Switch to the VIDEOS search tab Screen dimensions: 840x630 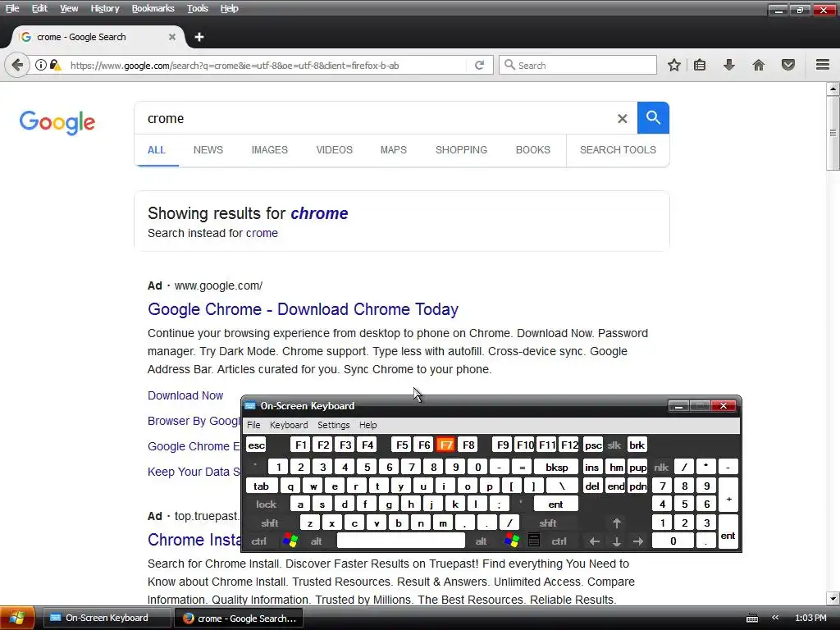point(335,150)
